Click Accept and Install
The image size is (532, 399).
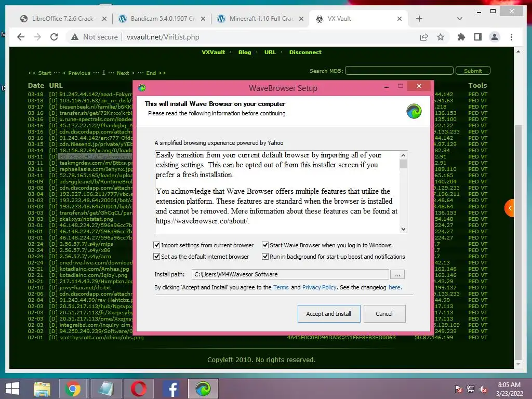click(329, 314)
